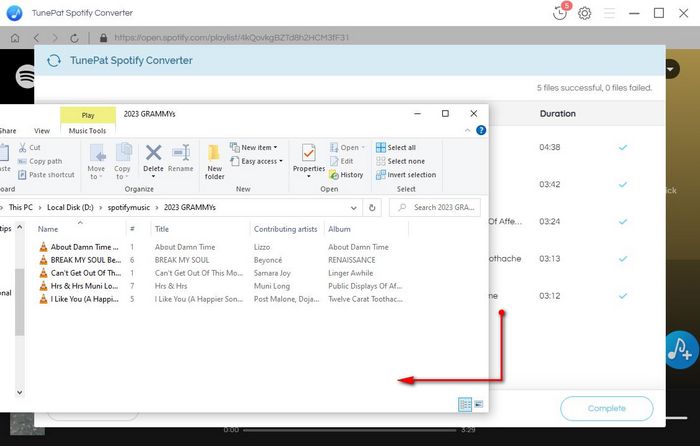Click Local Disk (D:) in the breadcrumb
Image resolution: width=700 pixels, height=446 pixels.
click(71, 208)
